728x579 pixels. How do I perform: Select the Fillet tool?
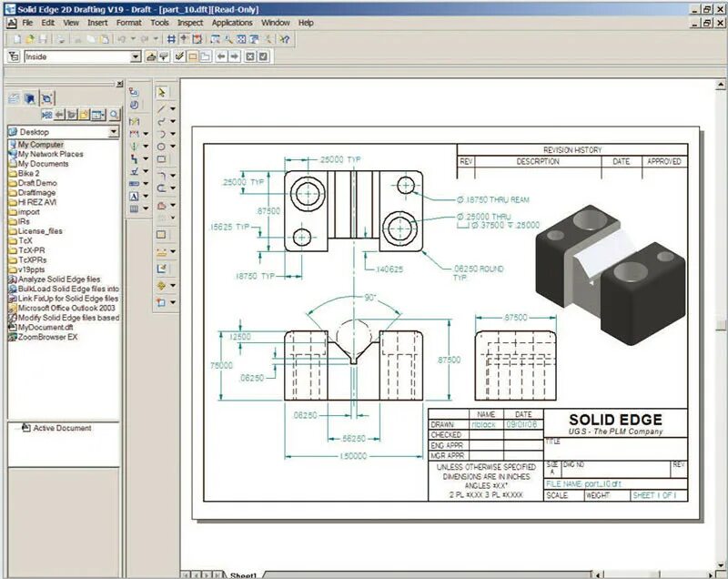(161, 176)
